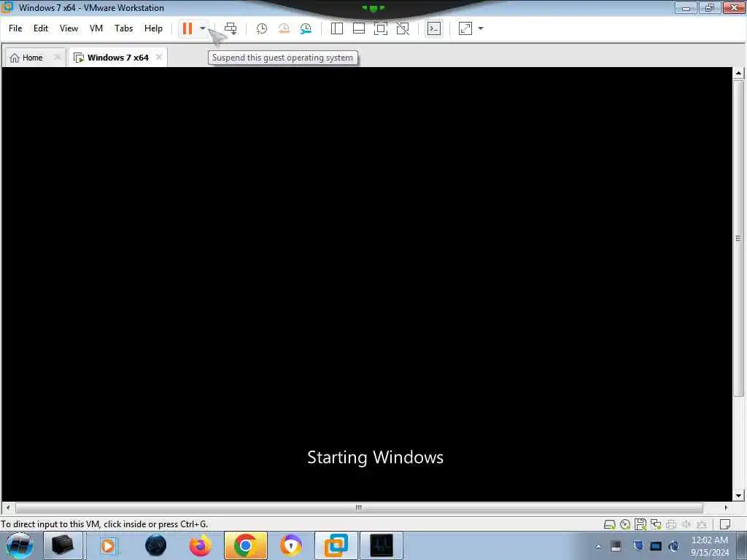Click the horizontal scrollbar right arrow
Screen dimensions: 747x560
click(726, 507)
